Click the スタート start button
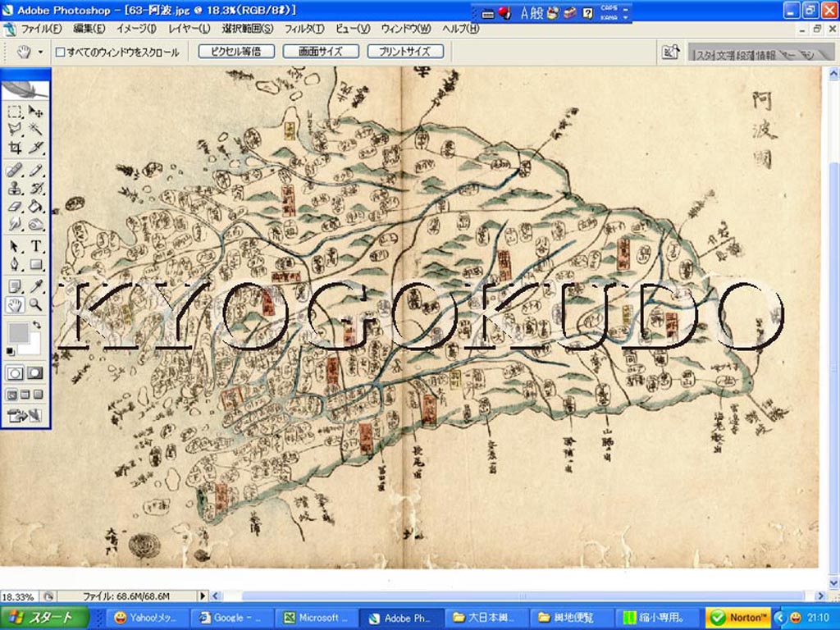Image resolution: width=840 pixels, height=630 pixels. pos(44,618)
